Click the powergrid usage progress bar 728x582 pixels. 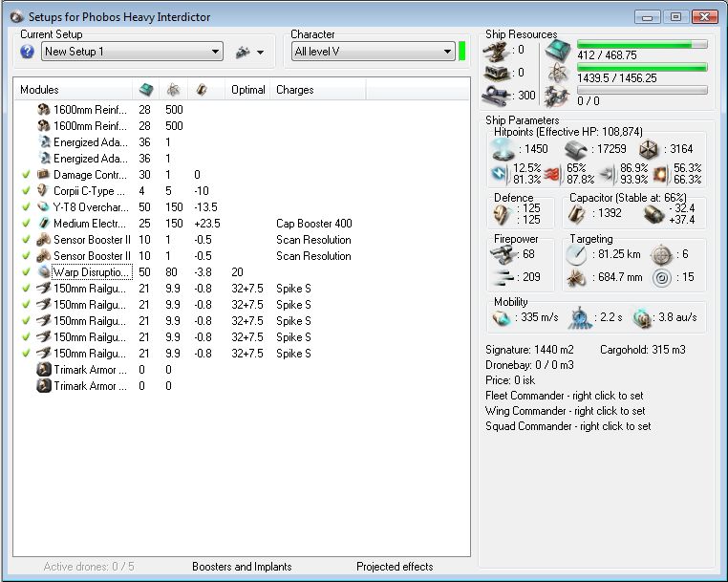pyautogui.click(x=642, y=67)
